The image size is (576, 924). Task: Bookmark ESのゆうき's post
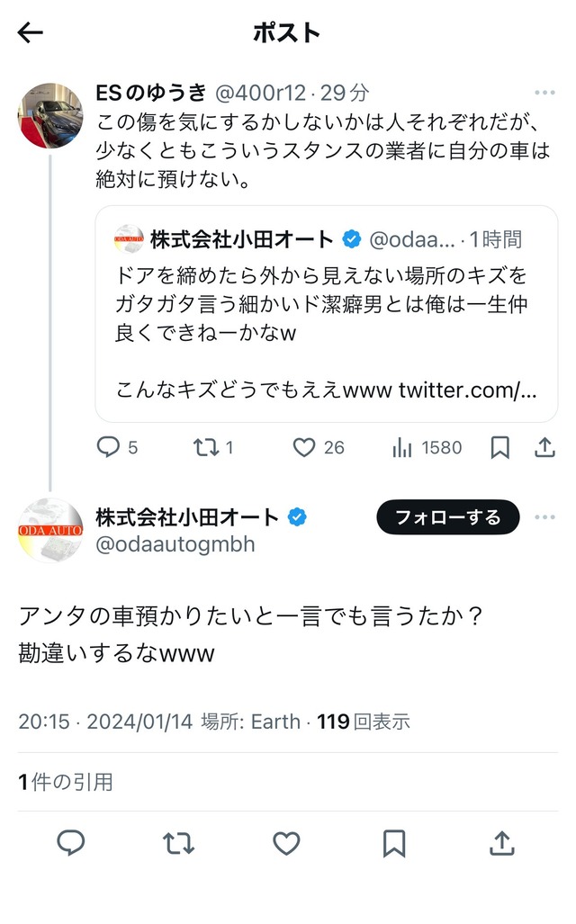(x=499, y=447)
